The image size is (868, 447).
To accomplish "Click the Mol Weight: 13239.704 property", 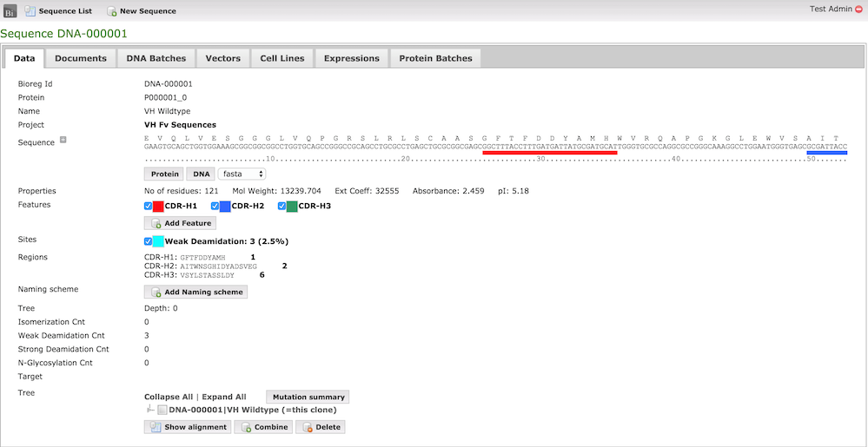I will tap(277, 191).
